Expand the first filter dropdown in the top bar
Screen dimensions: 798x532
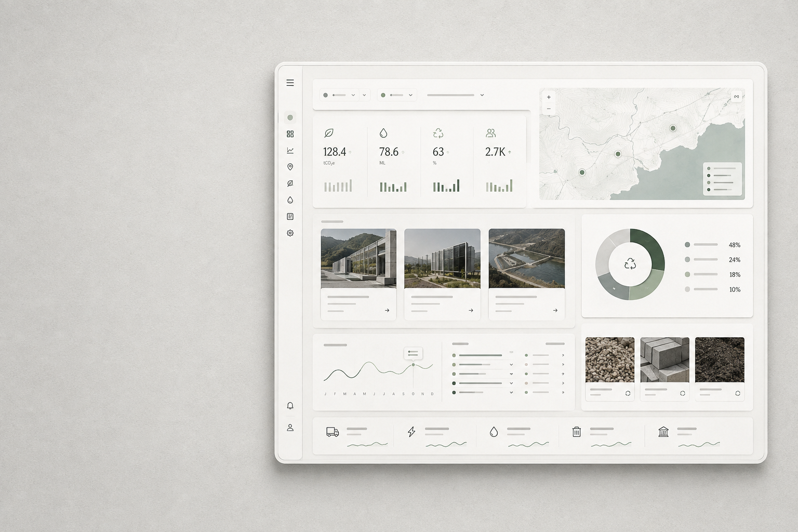coord(339,95)
